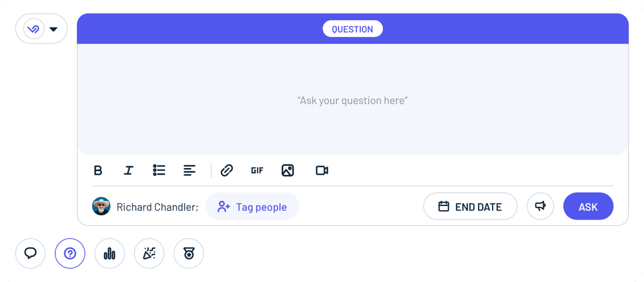Toggle bold text formatting

[98, 170]
